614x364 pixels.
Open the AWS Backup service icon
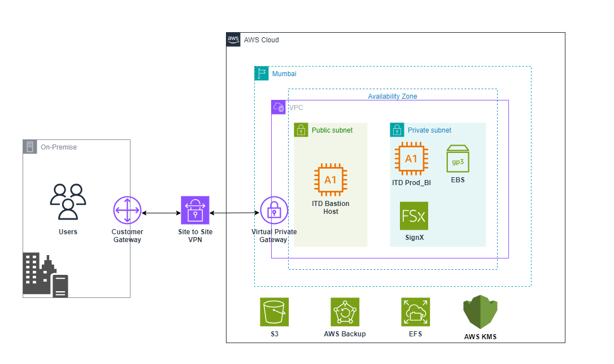click(345, 312)
